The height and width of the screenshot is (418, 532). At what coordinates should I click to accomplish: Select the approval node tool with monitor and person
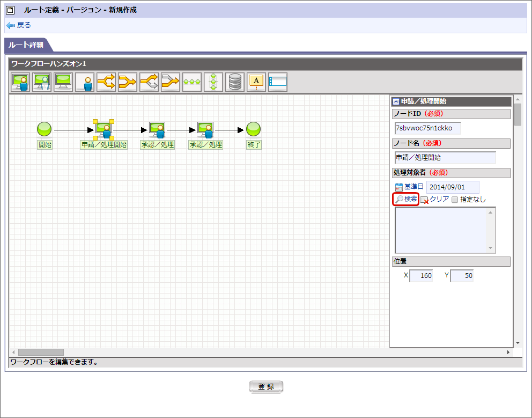20,82
